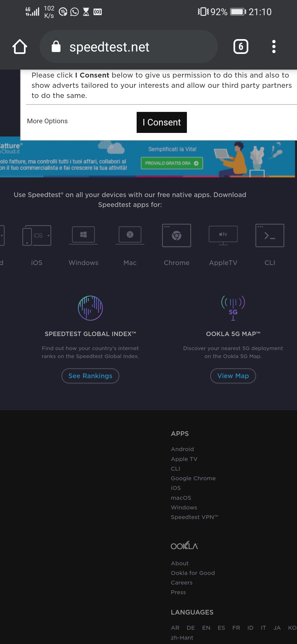Click the Ookla logo in footer
Viewport: 297px width, 644px height.
click(x=184, y=545)
